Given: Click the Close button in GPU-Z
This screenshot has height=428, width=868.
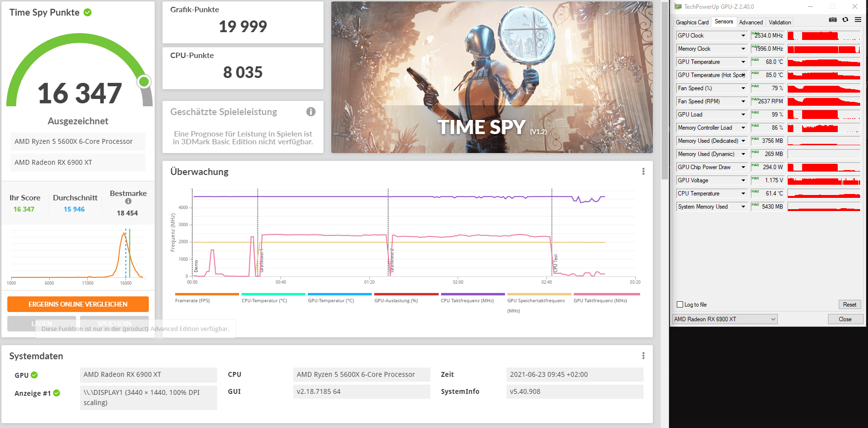Looking at the screenshot, I should click(845, 319).
